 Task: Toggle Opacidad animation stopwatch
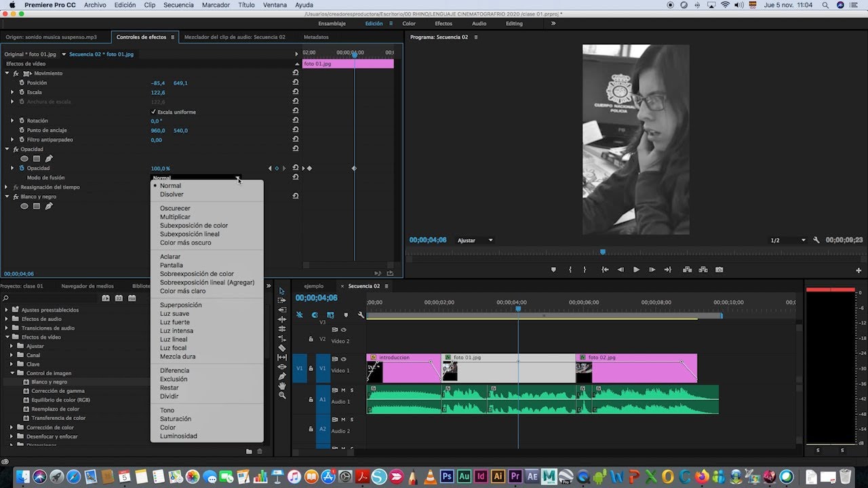[x=22, y=168]
